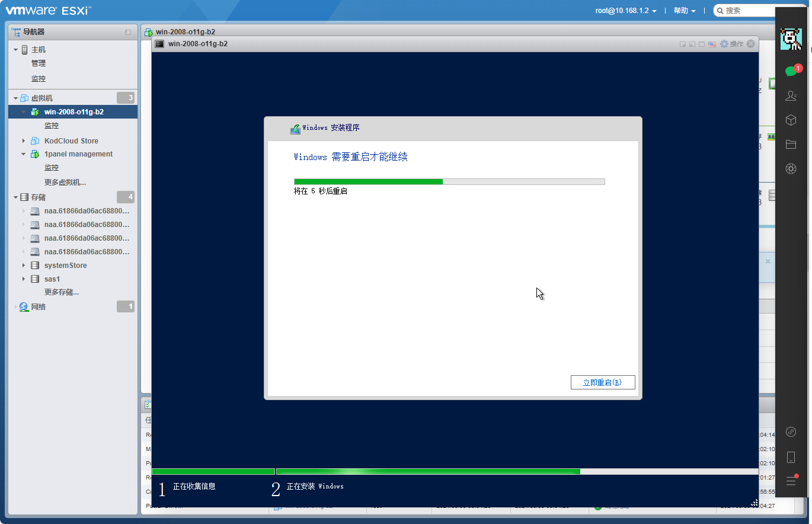812x524 pixels.
Task: Click the step 2 installation progress bar
Action: click(517, 472)
